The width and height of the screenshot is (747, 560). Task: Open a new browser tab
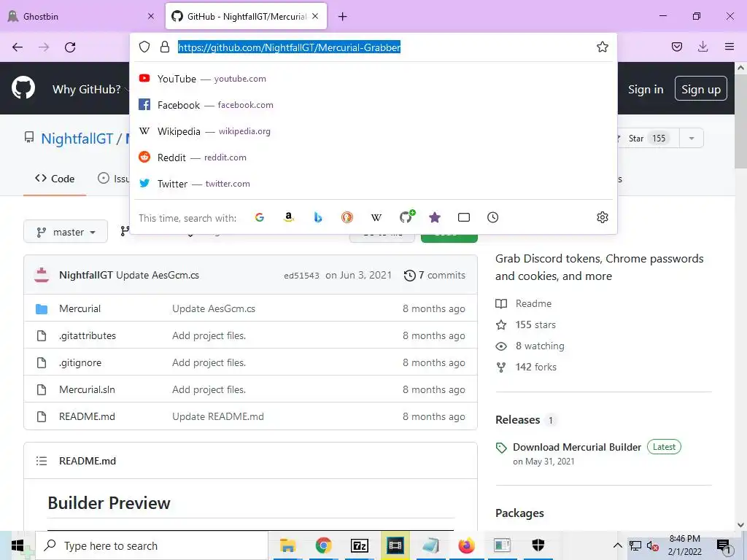click(343, 17)
